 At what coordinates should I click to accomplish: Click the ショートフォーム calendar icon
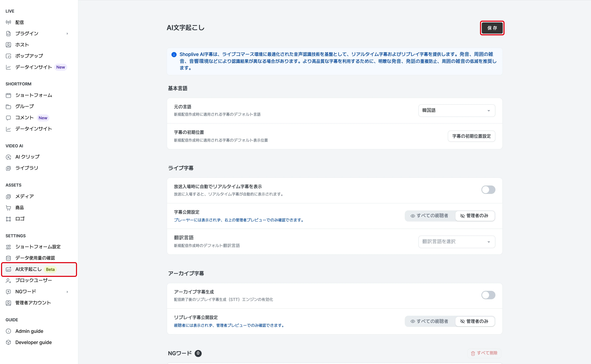[x=8, y=95]
